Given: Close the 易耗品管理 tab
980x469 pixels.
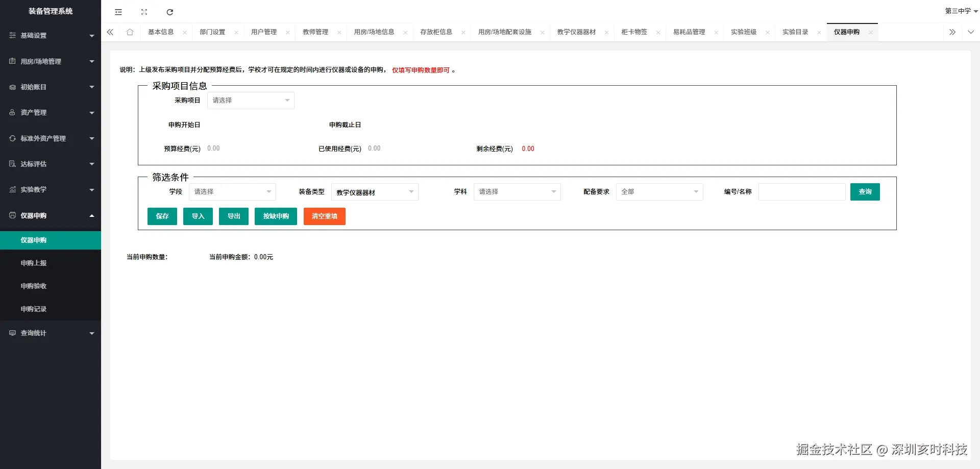Looking at the screenshot, I should click(x=717, y=32).
